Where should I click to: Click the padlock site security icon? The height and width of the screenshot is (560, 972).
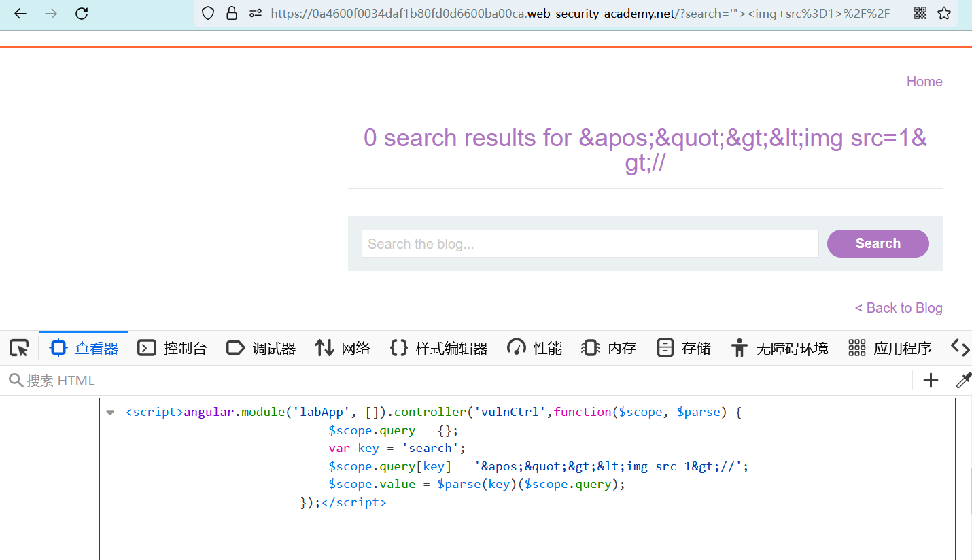click(x=232, y=13)
